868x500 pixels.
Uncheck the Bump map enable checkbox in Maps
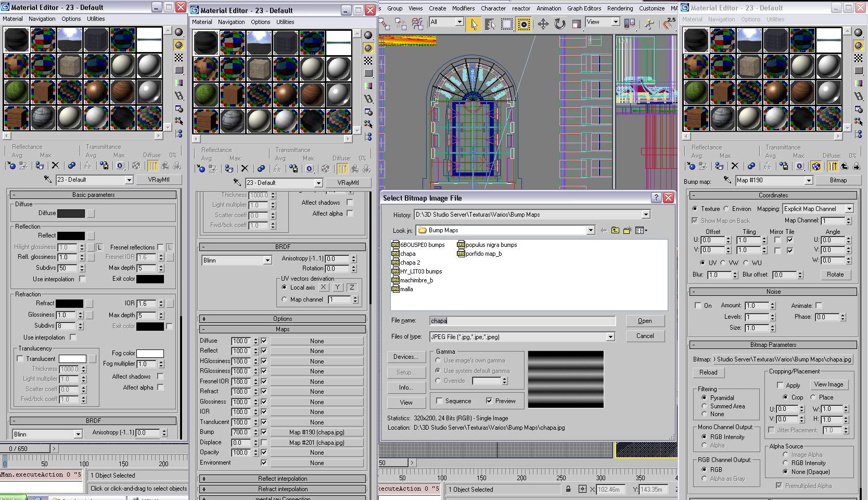[264, 432]
